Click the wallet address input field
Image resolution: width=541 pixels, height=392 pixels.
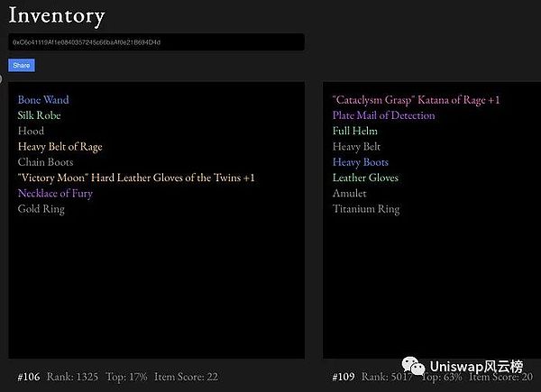pyautogui.click(x=156, y=42)
